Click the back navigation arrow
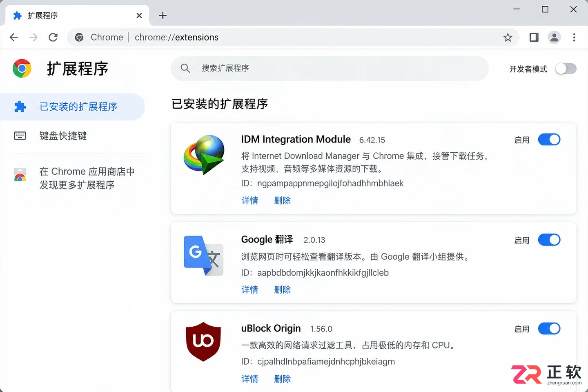The width and height of the screenshot is (588, 392). 14,38
